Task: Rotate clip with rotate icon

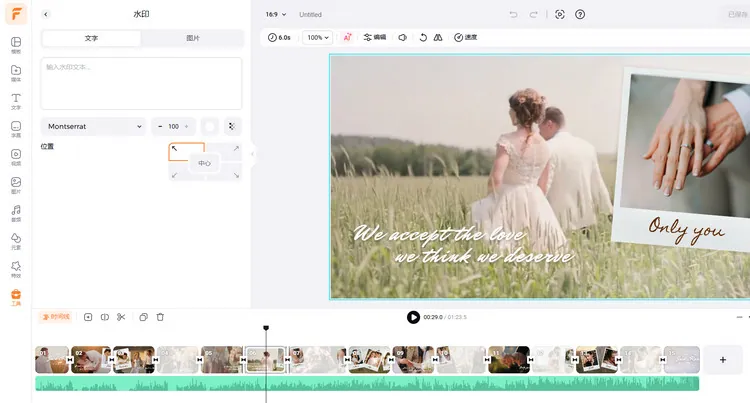Action: coord(423,37)
